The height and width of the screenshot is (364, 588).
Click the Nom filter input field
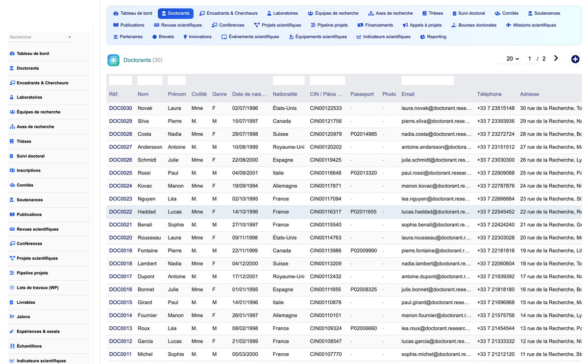click(150, 81)
